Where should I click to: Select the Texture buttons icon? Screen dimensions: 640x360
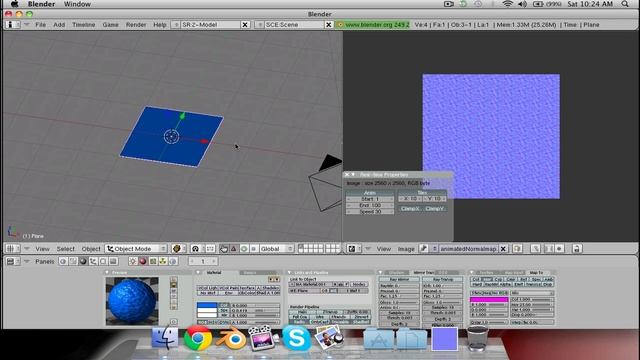pyautogui.click(x=153, y=261)
